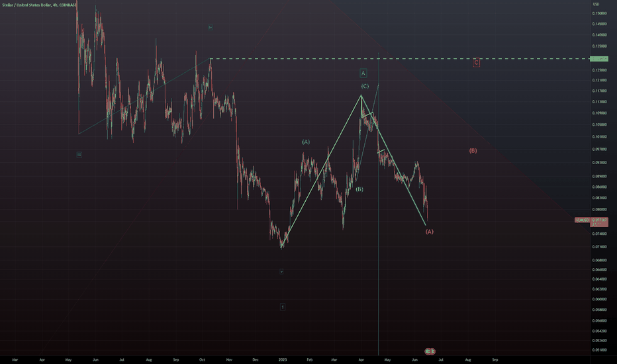Click the Dec label on the time axis
Screen dimensions: 617x364
pyautogui.click(x=256, y=359)
